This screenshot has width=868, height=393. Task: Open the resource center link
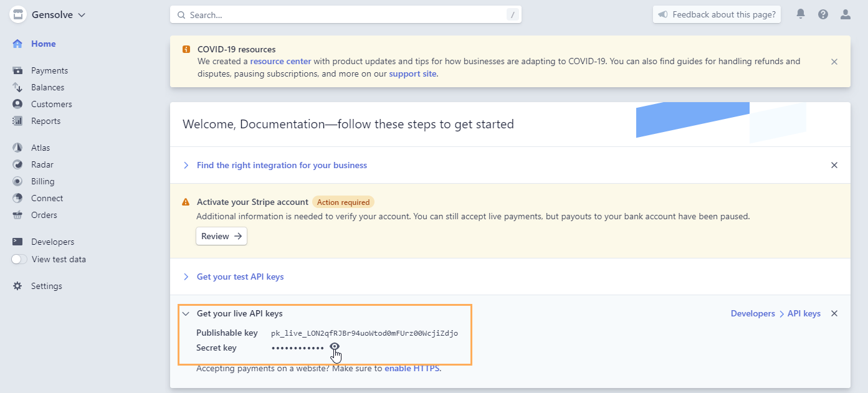(280, 61)
